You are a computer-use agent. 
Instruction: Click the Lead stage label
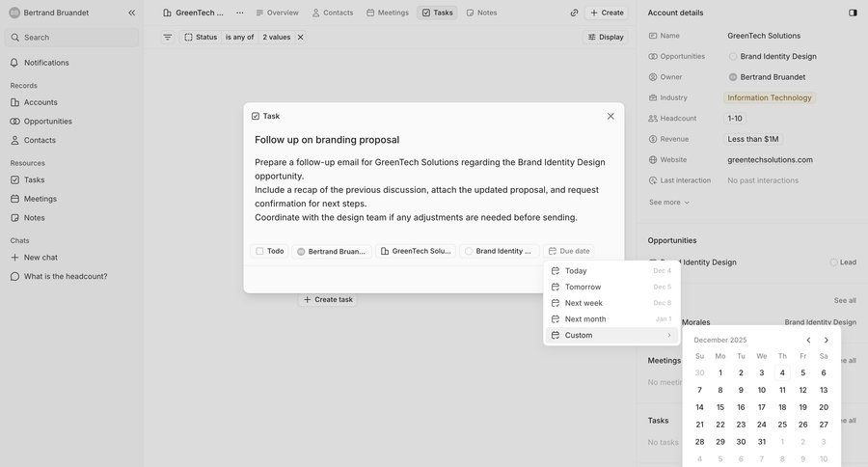coord(843,262)
